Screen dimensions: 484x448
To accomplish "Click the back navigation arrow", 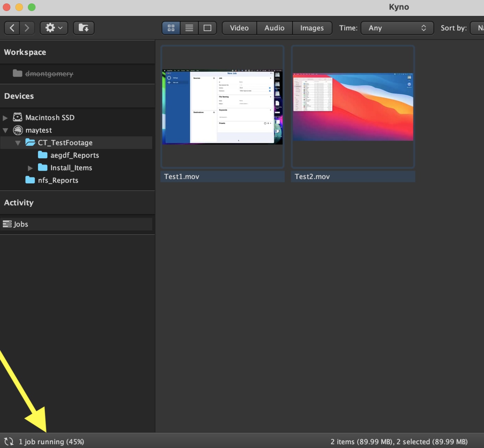I will click(12, 28).
